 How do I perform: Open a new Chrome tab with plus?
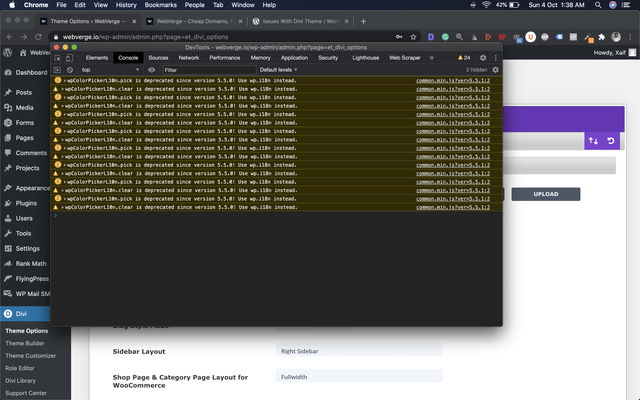363,21
